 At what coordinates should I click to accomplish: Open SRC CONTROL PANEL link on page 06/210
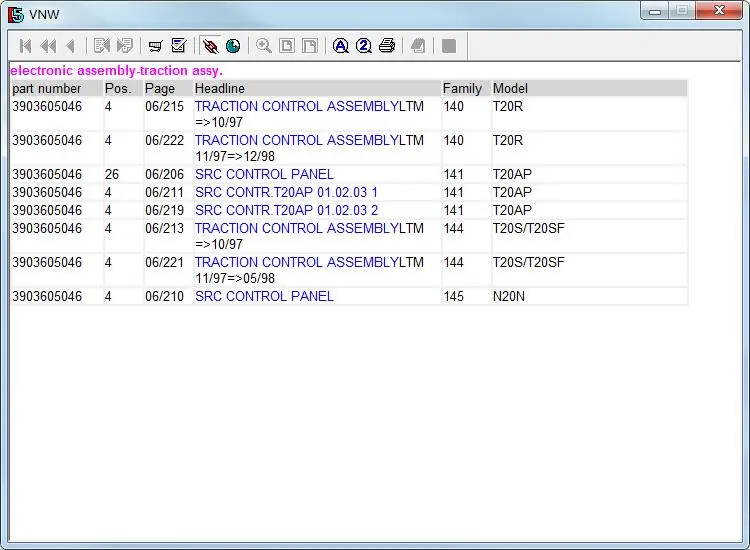click(x=264, y=297)
